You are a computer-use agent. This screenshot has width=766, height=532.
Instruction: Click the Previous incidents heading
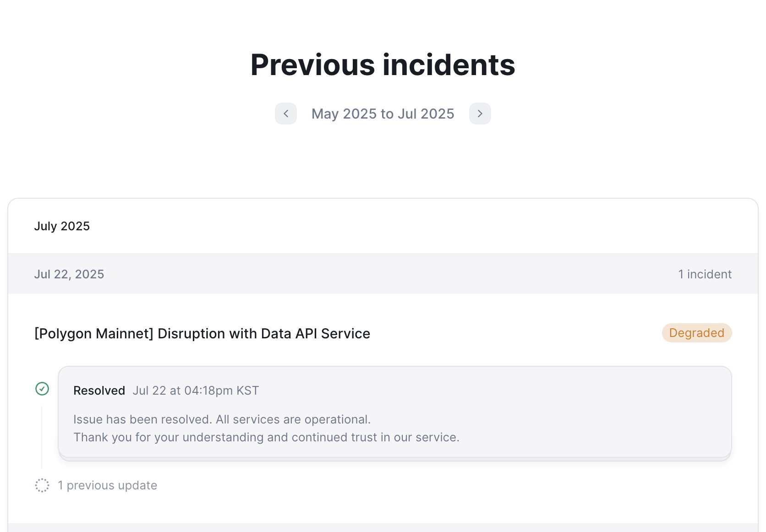point(383,65)
